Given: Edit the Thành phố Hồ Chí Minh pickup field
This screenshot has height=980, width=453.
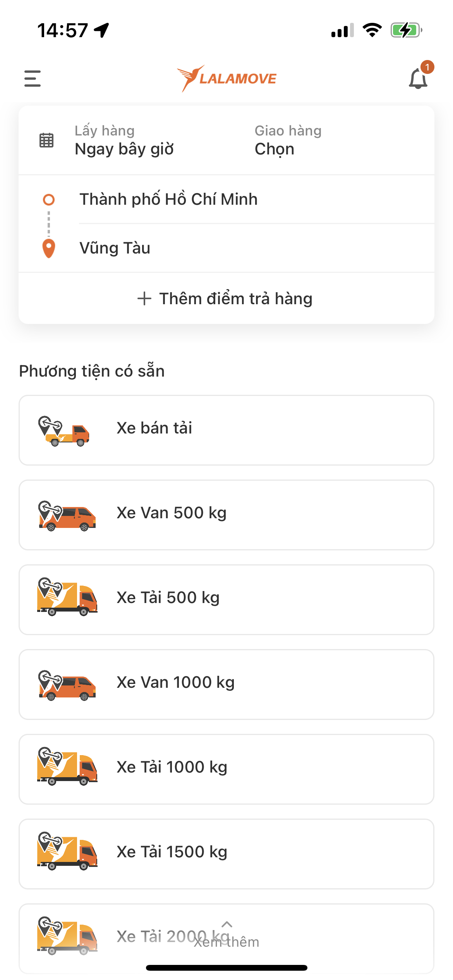Looking at the screenshot, I should point(256,199).
